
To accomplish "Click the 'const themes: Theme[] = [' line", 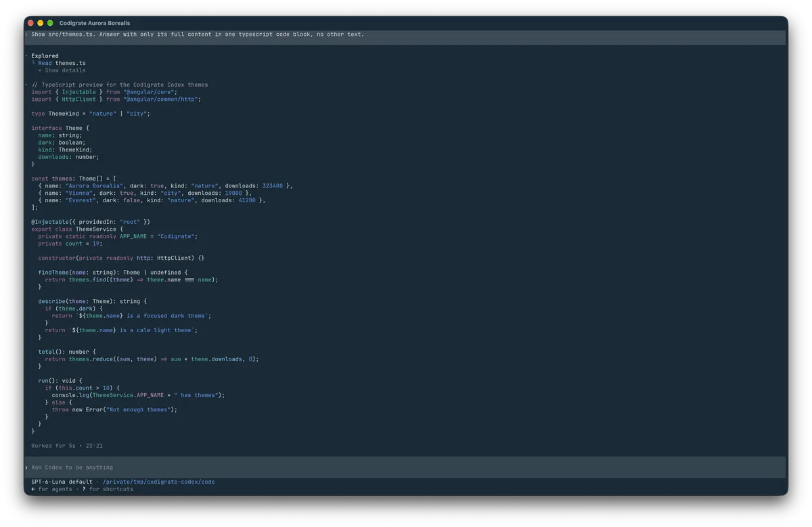I will coord(74,179).
